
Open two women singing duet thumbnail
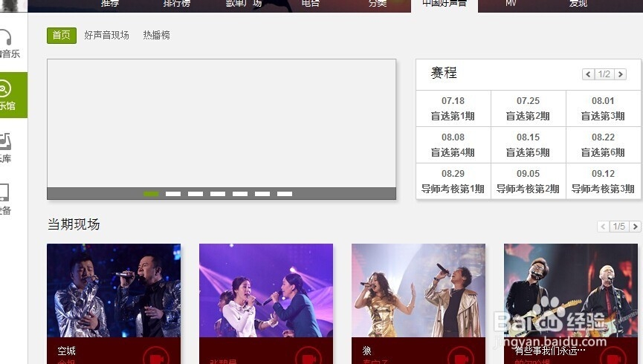(x=266, y=290)
